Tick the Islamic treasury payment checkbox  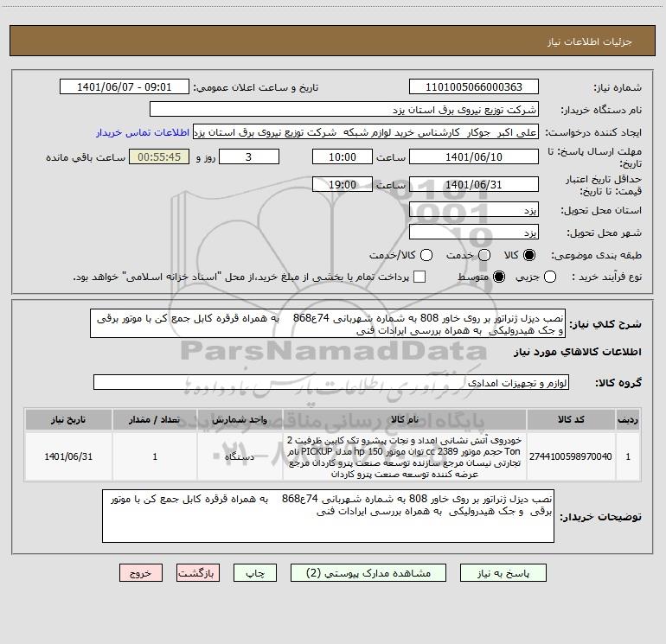(x=419, y=277)
